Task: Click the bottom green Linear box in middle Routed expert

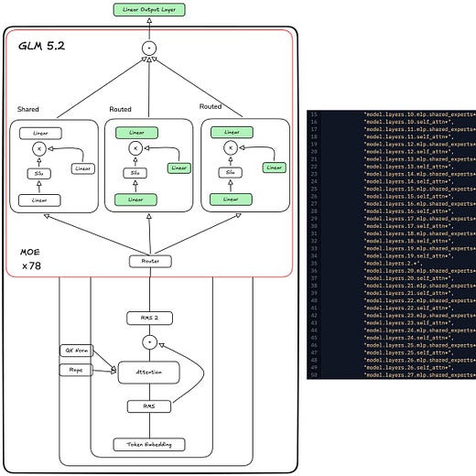Action: pyautogui.click(x=135, y=200)
